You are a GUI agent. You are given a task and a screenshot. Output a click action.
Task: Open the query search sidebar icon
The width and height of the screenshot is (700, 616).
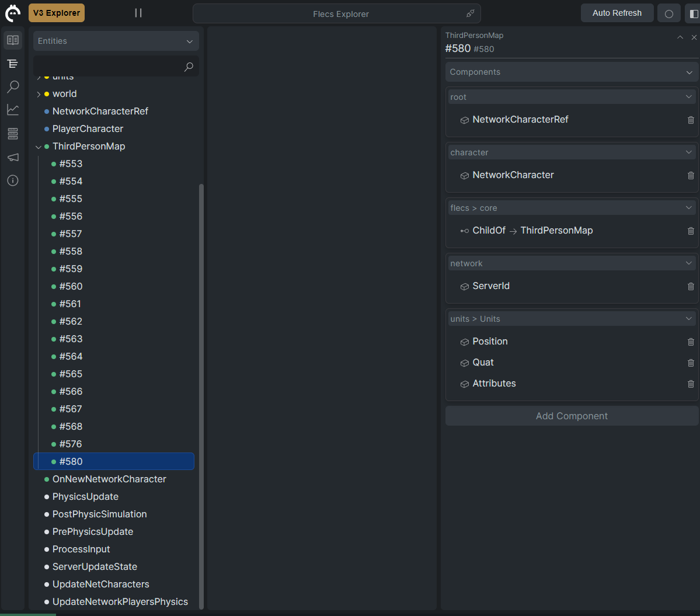[13, 87]
